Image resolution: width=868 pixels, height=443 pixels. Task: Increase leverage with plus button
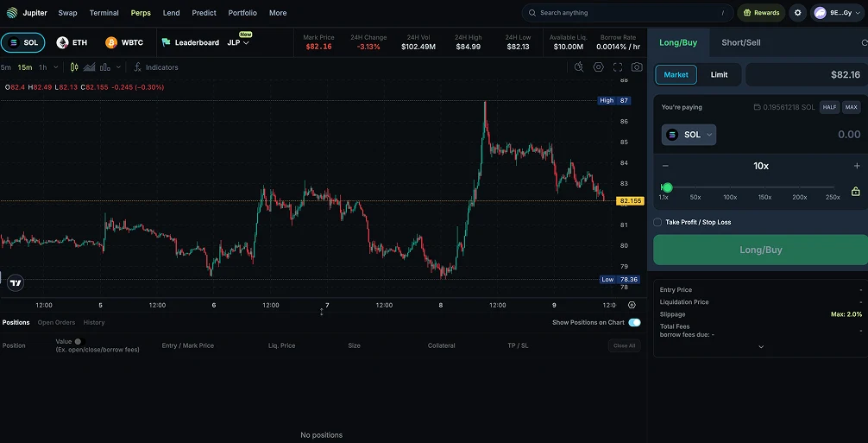click(857, 166)
